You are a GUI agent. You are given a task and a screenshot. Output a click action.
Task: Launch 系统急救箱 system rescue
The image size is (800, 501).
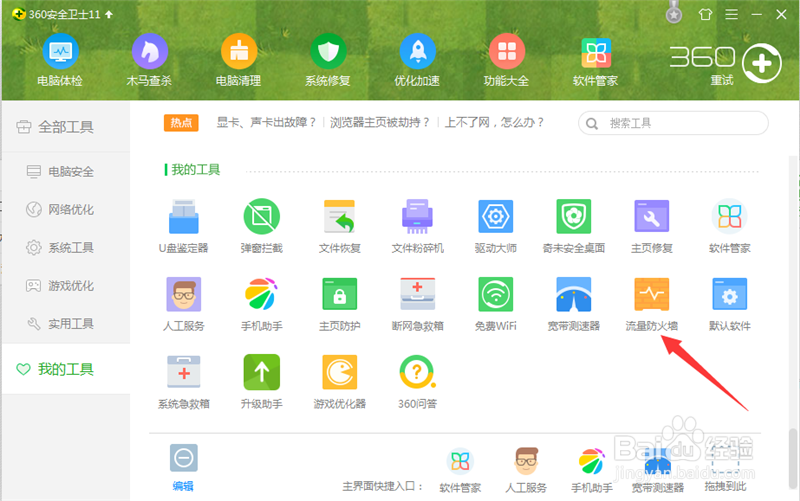click(x=184, y=382)
